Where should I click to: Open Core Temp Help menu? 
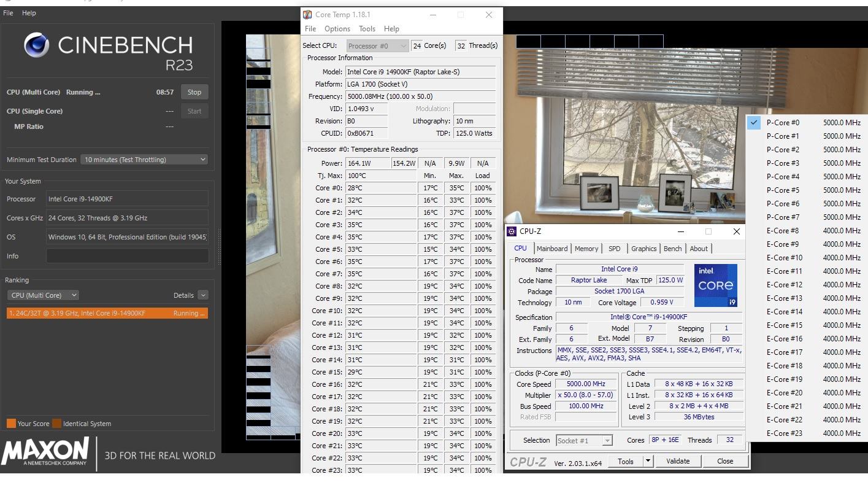(391, 29)
